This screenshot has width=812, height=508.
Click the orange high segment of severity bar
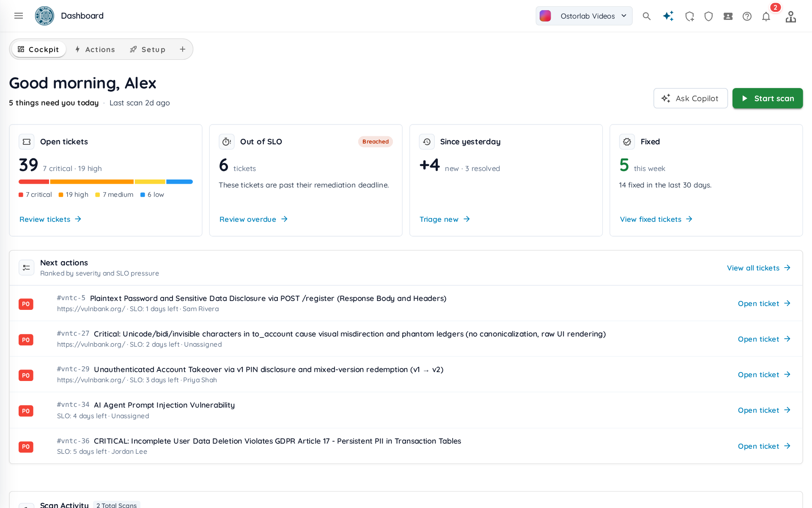92,182
